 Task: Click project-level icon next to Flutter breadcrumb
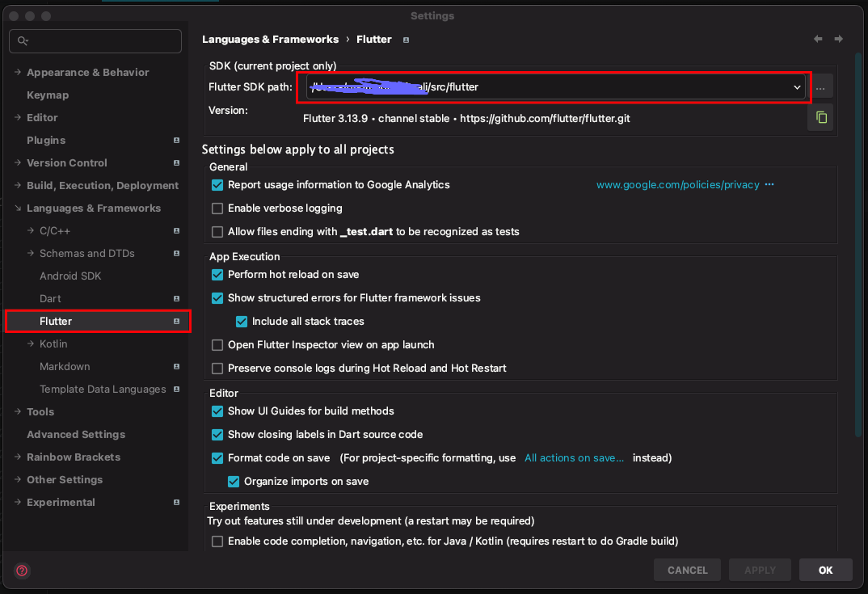tap(406, 40)
